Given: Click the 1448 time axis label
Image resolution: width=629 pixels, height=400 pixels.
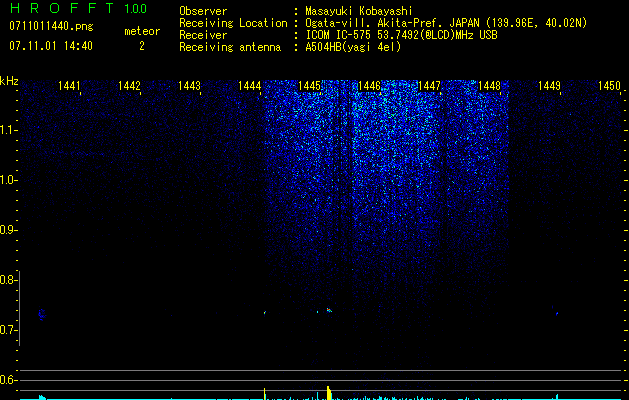Looking at the screenshot, I should click(x=489, y=86).
